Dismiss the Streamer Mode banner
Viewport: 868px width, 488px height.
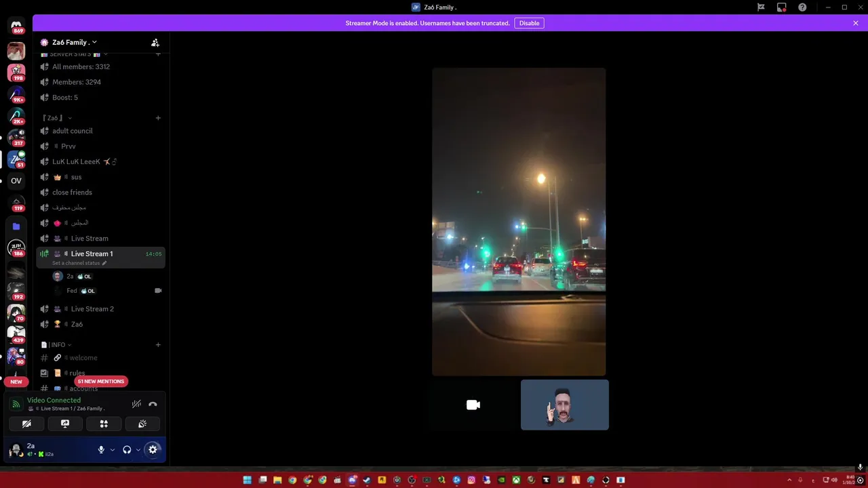click(856, 23)
